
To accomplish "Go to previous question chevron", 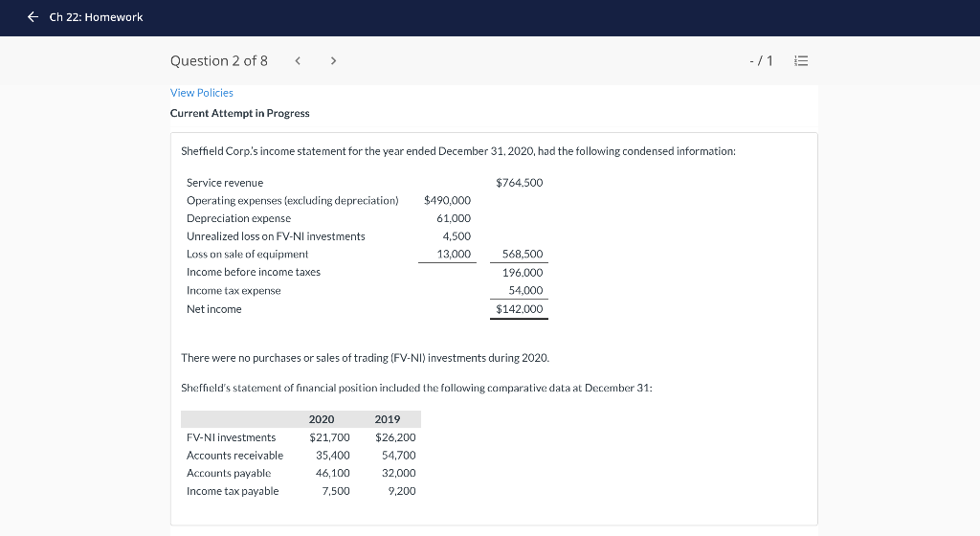I will point(299,60).
